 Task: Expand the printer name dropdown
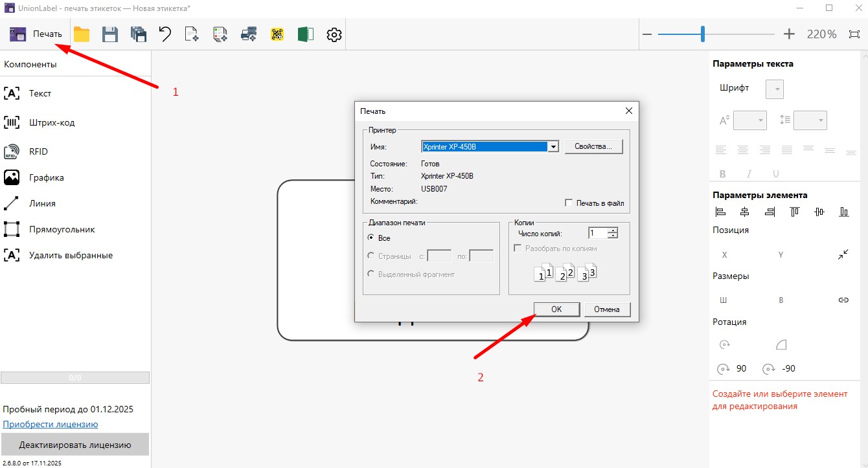click(x=553, y=147)
